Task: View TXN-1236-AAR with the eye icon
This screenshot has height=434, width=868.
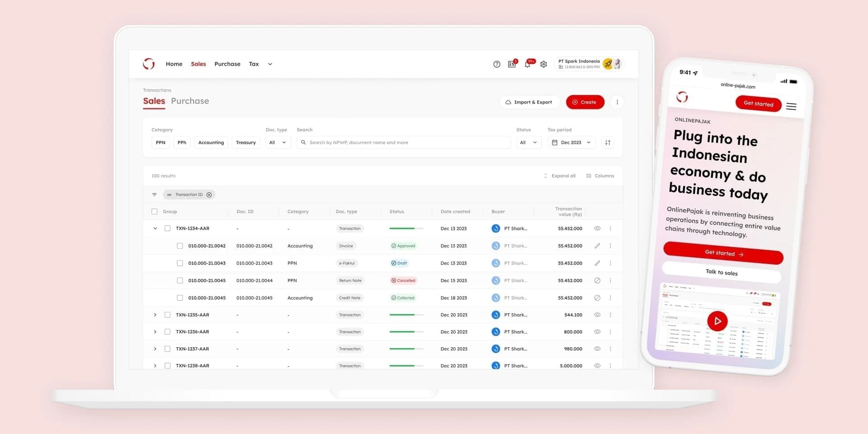Action: (x=597, y=332)
